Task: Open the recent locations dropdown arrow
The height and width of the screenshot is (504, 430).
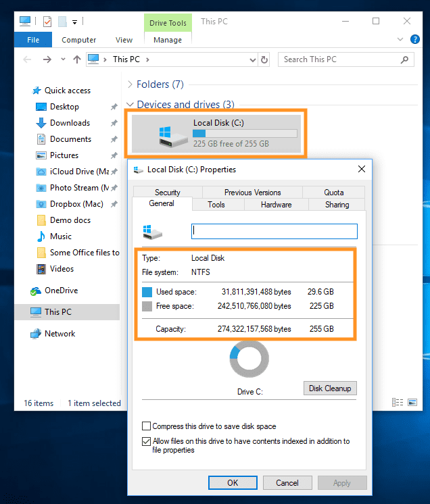Action: coord(63,59)
